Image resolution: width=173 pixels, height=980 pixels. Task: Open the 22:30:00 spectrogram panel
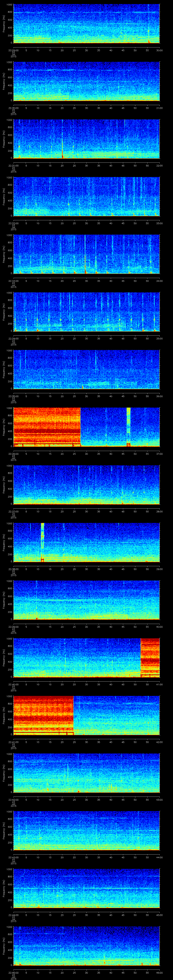pyautogui.click(x=86, y=81)
